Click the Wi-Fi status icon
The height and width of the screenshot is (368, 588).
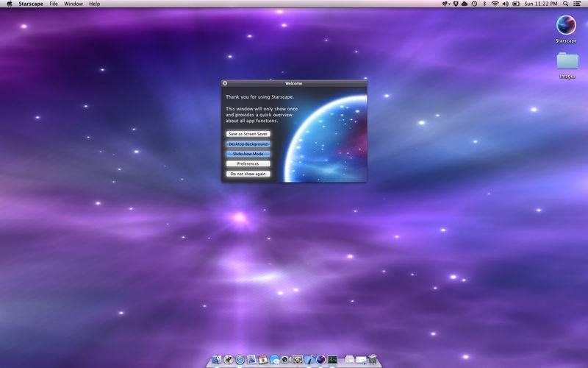pos(495,4)
